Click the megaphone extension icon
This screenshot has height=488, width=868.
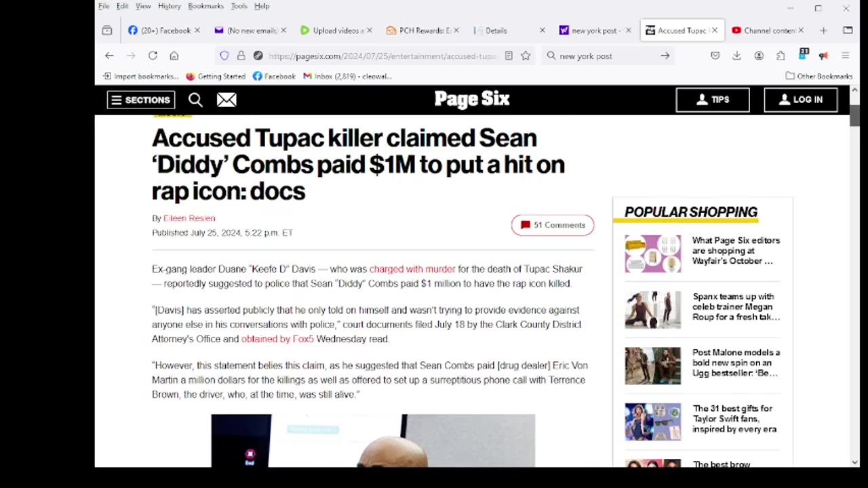coord(823,56)
